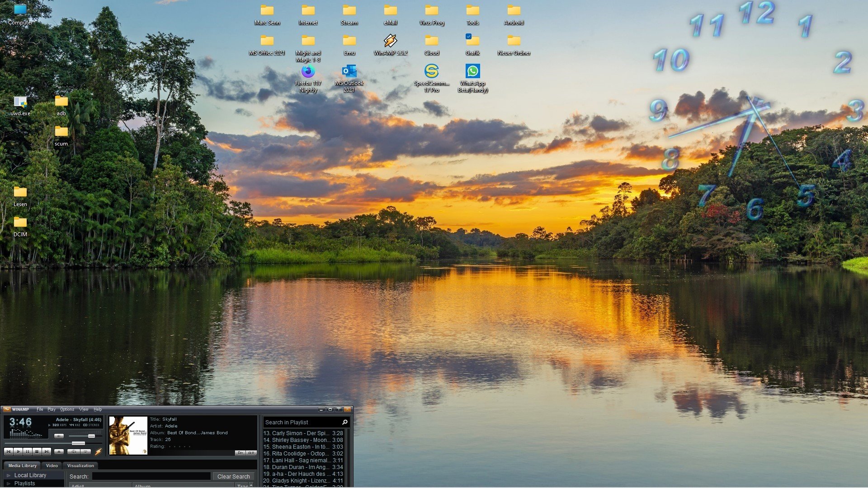The width and height of the screenshot is (868, 488).
Task: Switch to the Visualization tab
Action: pos(80,465)
